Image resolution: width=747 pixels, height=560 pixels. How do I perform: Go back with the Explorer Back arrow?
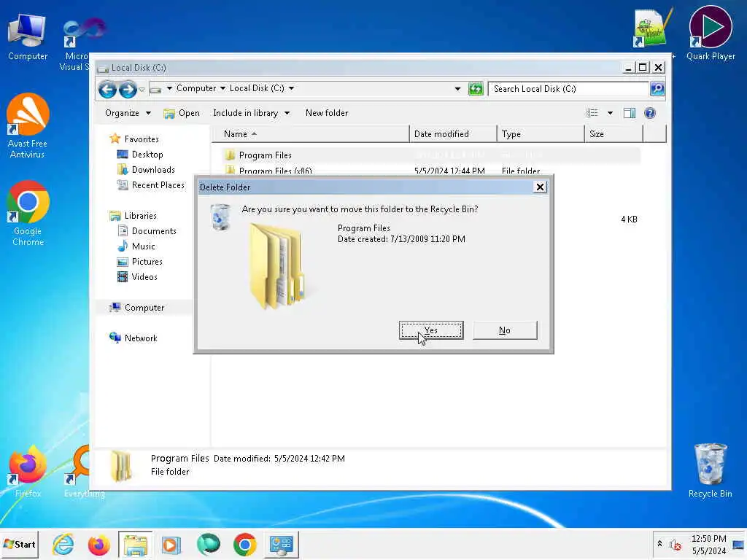[108, 88]
